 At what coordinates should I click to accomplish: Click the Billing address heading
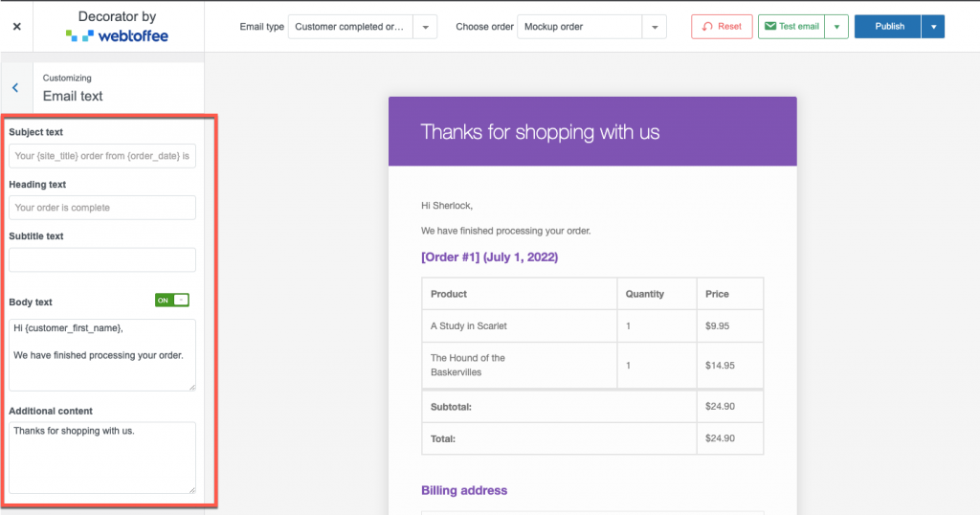click(x=464, y=491)
